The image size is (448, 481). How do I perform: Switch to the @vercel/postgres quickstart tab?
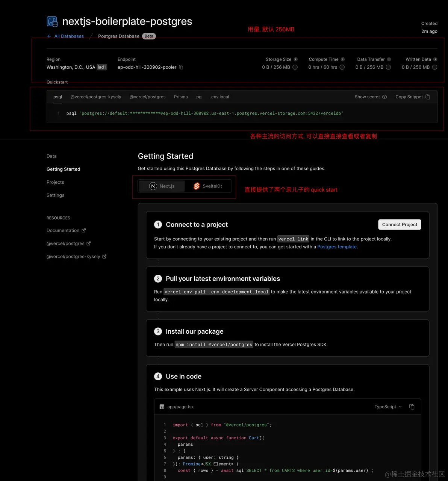pyautogui.click(x=148, y=97)
